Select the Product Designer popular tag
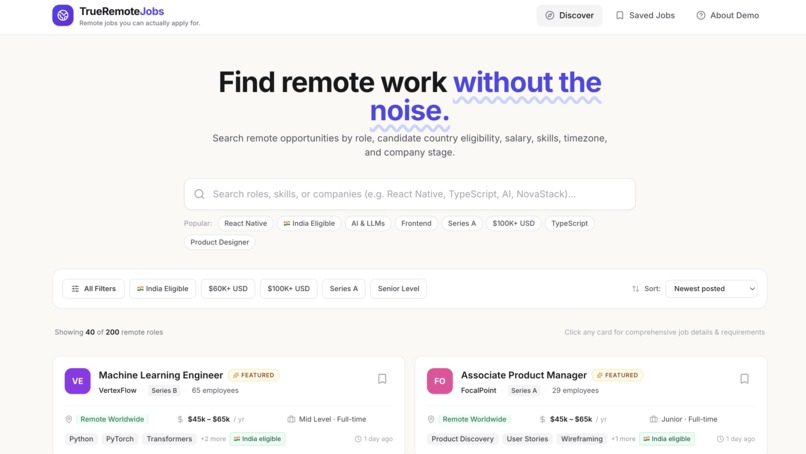806x454 pixels. point(219,242)
